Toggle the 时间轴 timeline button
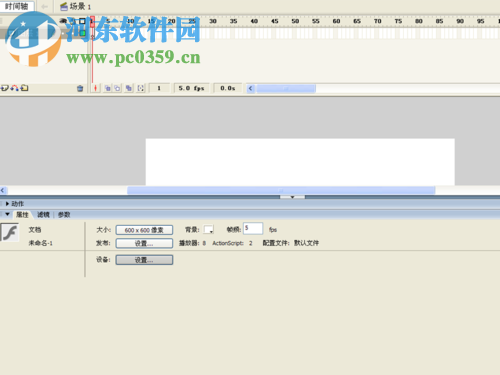500x375 pixels. coord(17,6)
